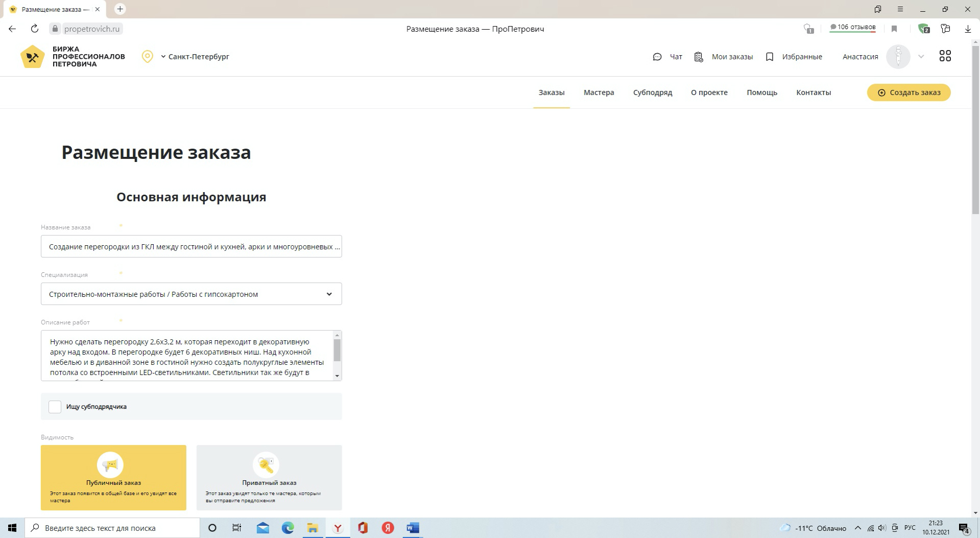The image size is (980, 538).
Task: Open the browser hamburger menu
Action: 900,9
